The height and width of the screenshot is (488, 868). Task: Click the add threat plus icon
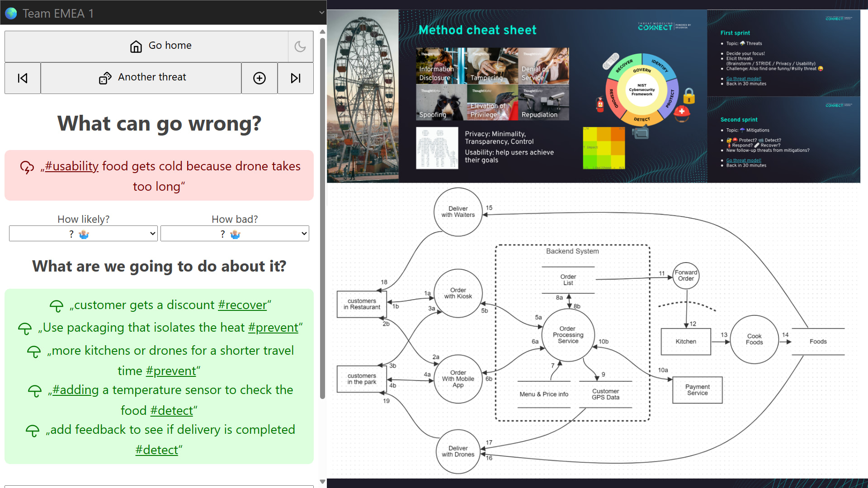[x=259, y=78]
